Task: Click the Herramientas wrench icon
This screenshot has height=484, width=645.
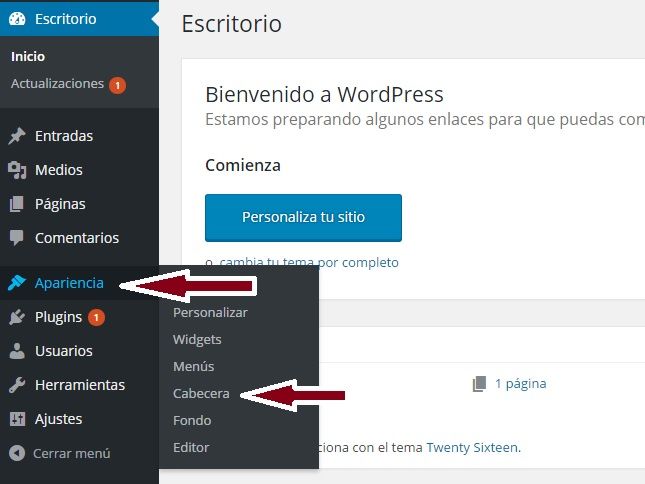Action: [x=17, y=385]
